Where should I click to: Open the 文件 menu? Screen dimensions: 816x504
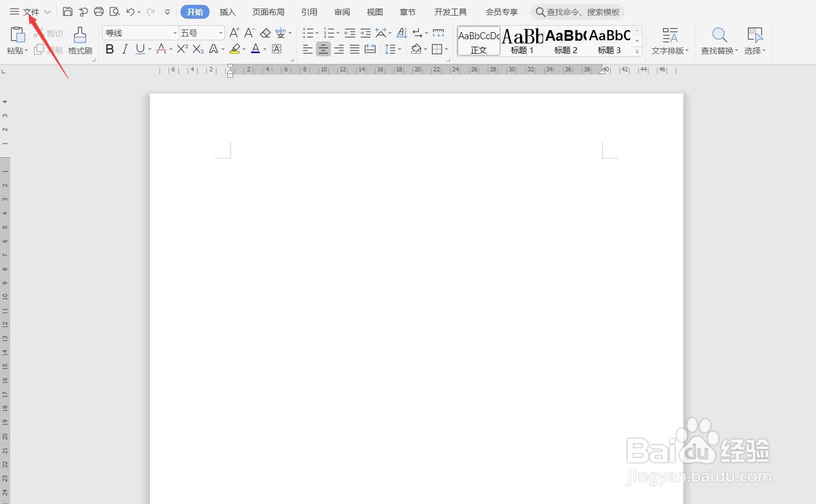31,12
